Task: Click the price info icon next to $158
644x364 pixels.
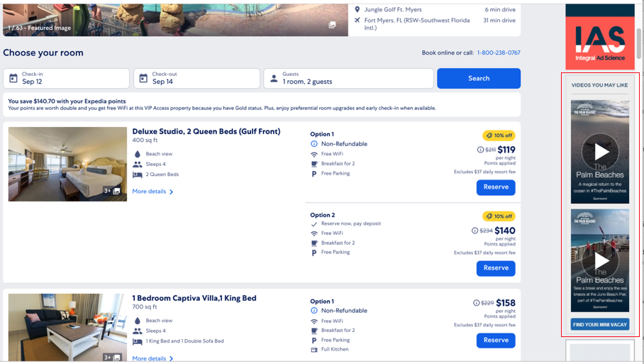Action: pyautogui.click(x=476, y=303)
